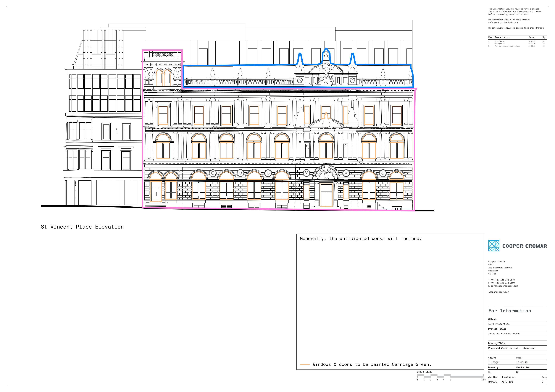
Task: Select the 'For Information' status heading
Action: tap(510, 311)
